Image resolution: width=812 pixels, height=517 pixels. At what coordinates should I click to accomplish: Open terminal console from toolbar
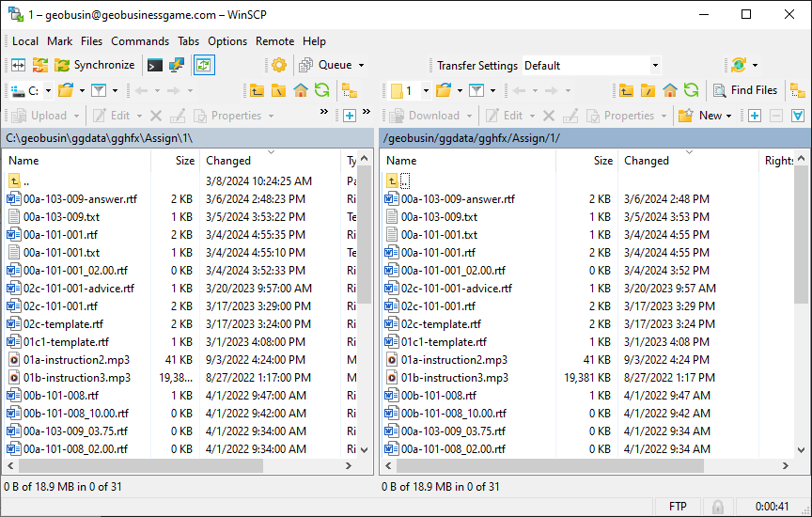(154, 65)
